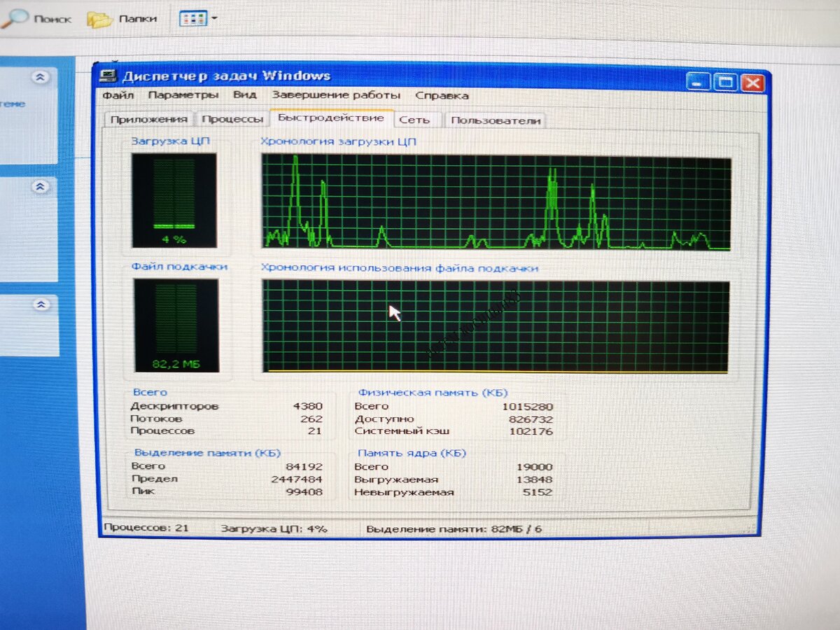Open the Вид menu
The width and height of the screenshot is (840, 630).
245,94
